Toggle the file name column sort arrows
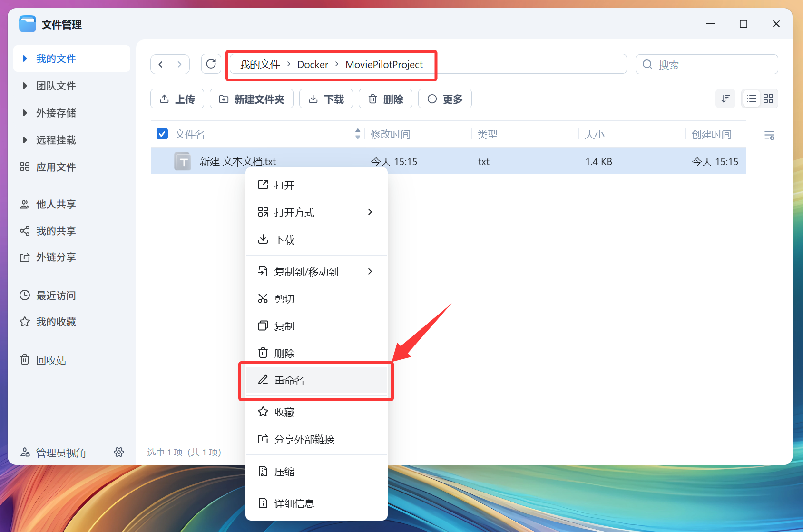The image size is (803, 532). click(x=358, y=134)
